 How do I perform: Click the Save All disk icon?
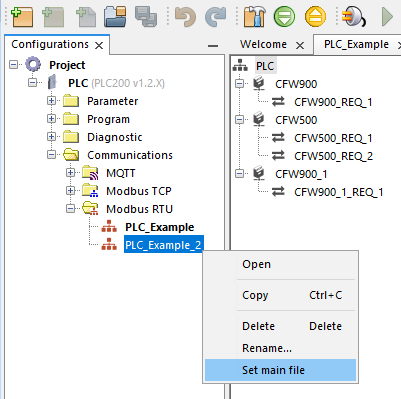pyautogui.click(x=146, y=16)
